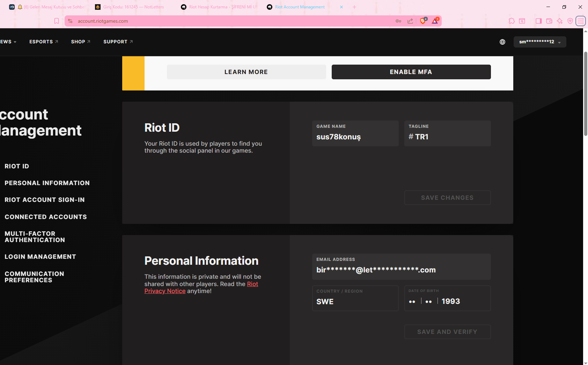588x365 pixels.
Task: Click the page vertical scrollbar thumb
Action: (x=586, y=94)
